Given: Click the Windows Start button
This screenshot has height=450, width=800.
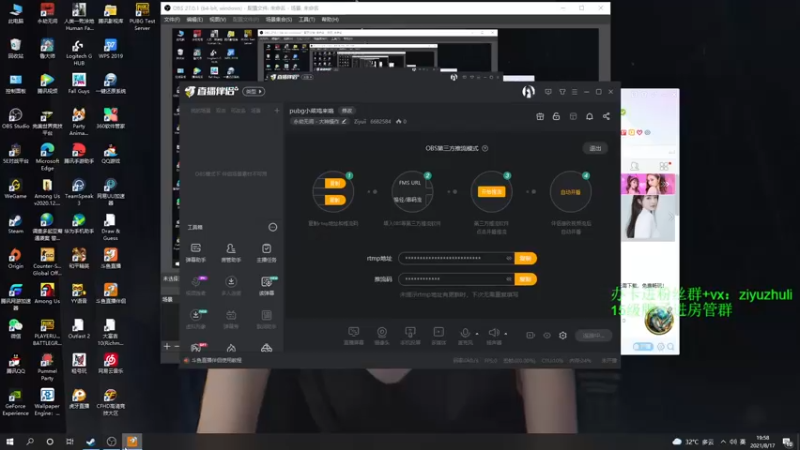Looking at the screenshot, I should pos(10,441).
